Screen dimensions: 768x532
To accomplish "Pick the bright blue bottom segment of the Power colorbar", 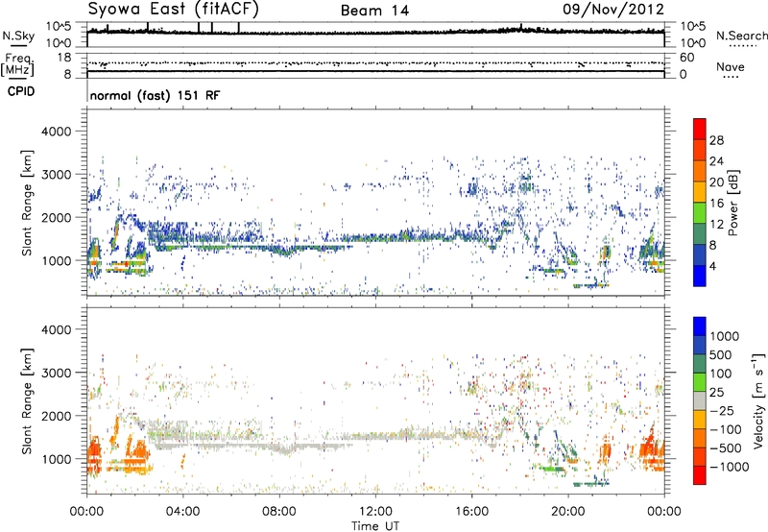I will tap(700, 277).
